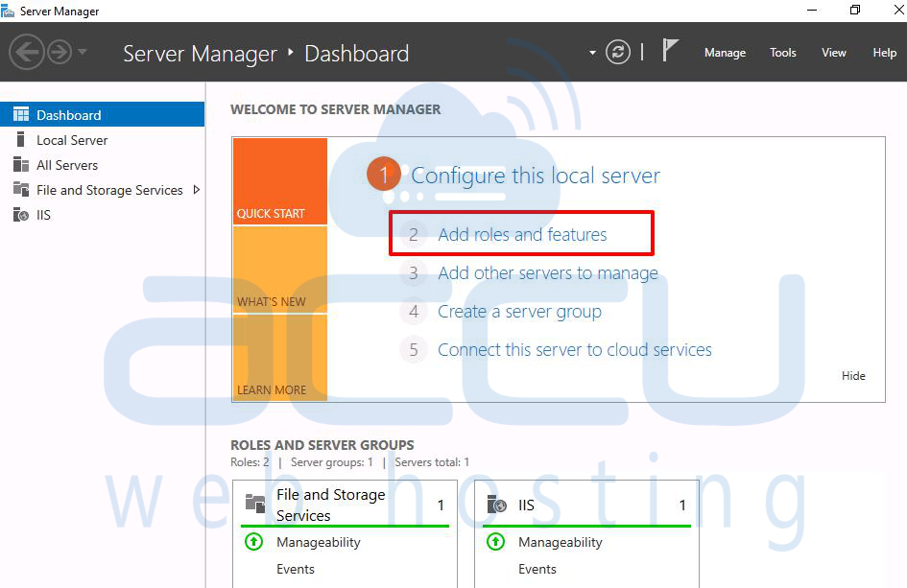Open the Notifications flag
Image resolution: width=907 pixels, height=588 pixels.
[670, 50]
